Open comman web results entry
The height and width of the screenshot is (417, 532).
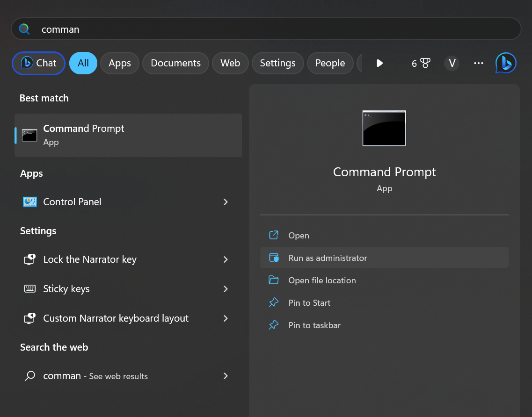click(x=95, y=376)
